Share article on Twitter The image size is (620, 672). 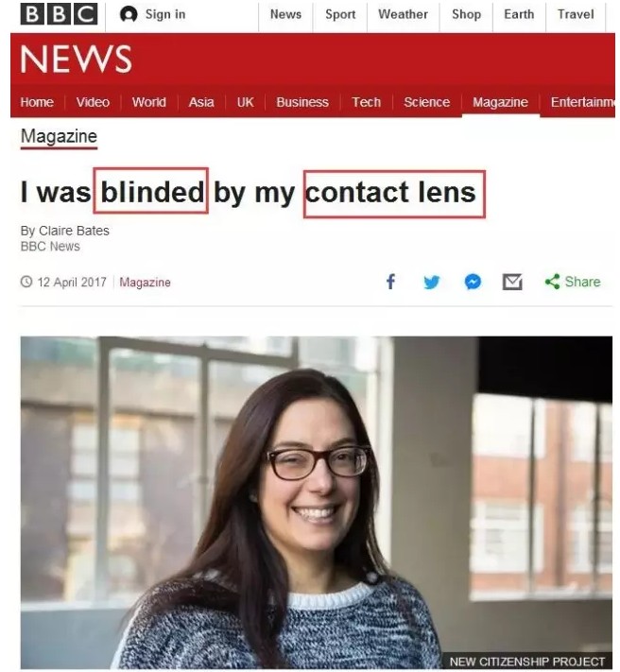432,283
